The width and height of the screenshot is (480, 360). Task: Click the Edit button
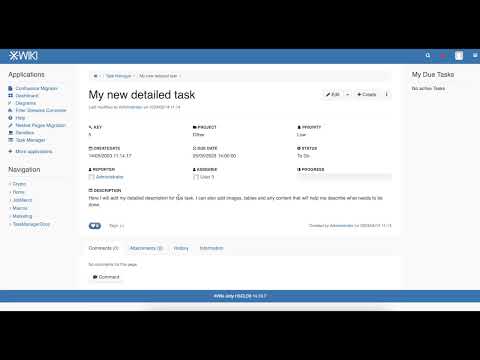click(x=333, y=94)
